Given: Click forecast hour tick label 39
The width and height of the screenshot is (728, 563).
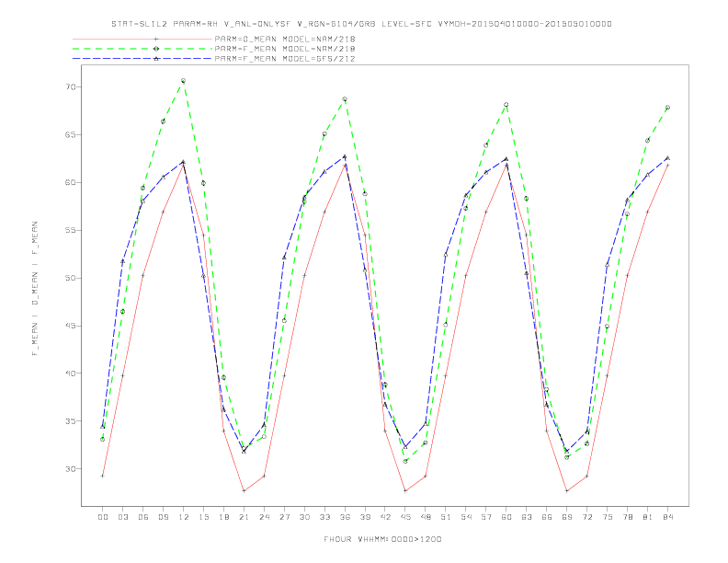Looking at the screenshot, I should point(365,517).
